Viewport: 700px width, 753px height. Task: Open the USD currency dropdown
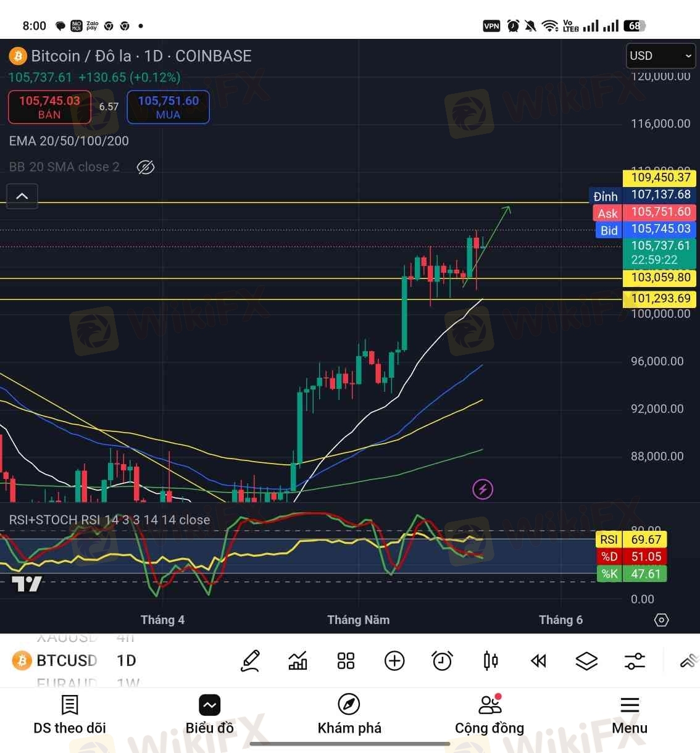[x=660, y=56]
